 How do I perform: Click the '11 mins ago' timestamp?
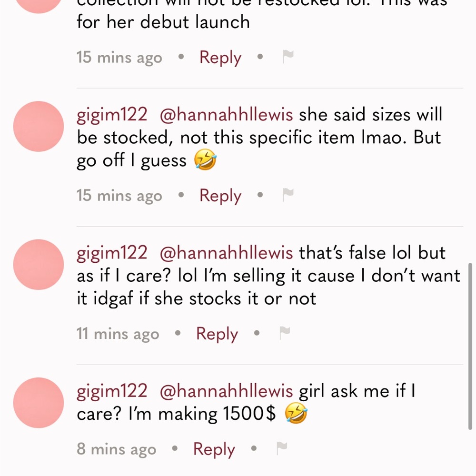pos(118,333)
